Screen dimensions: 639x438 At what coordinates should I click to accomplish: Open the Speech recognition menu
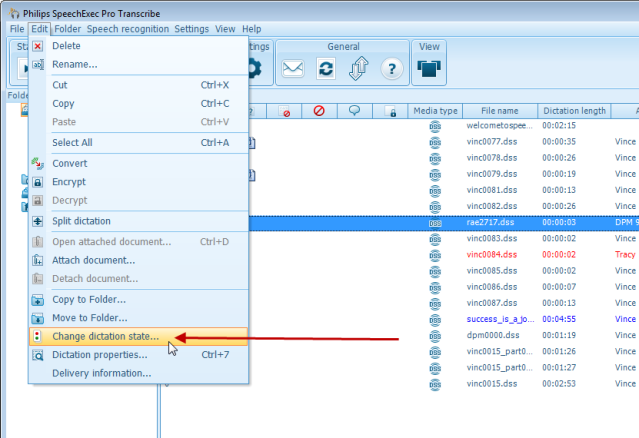pyautogui.click(x=128, y=29)
